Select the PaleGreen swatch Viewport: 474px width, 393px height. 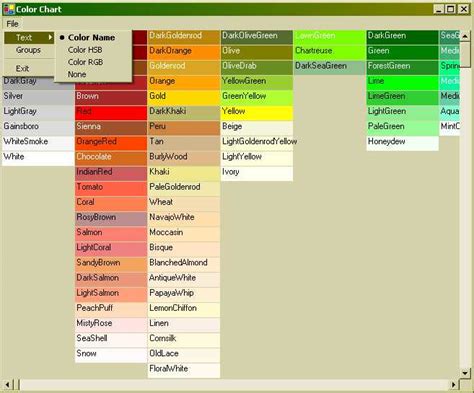click(402, 127)
